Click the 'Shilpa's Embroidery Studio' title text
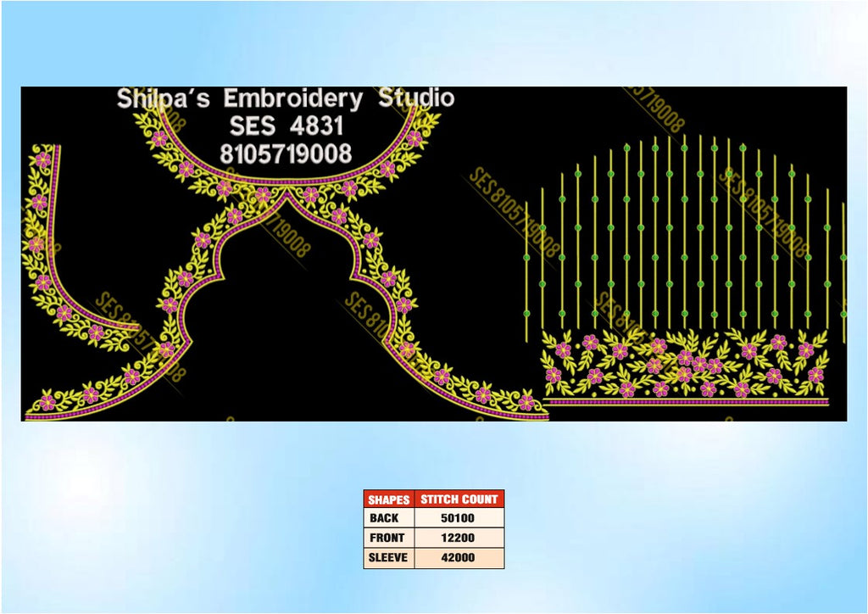 [285, 98]
